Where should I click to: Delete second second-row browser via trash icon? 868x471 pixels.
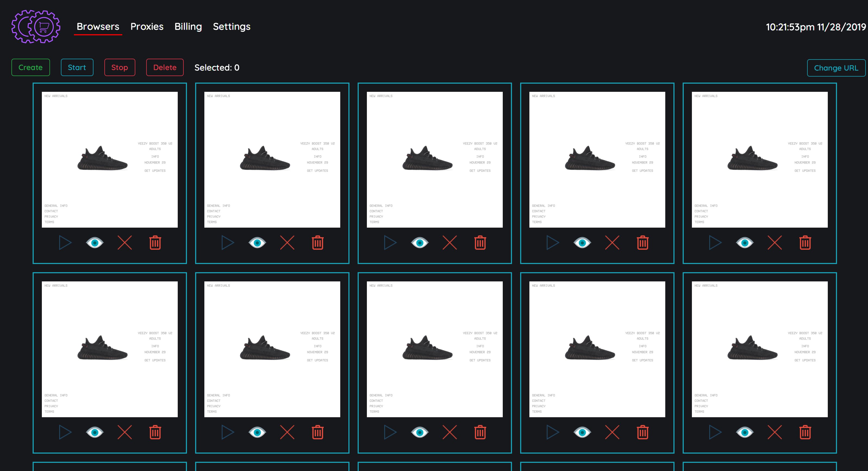[318, 432]
